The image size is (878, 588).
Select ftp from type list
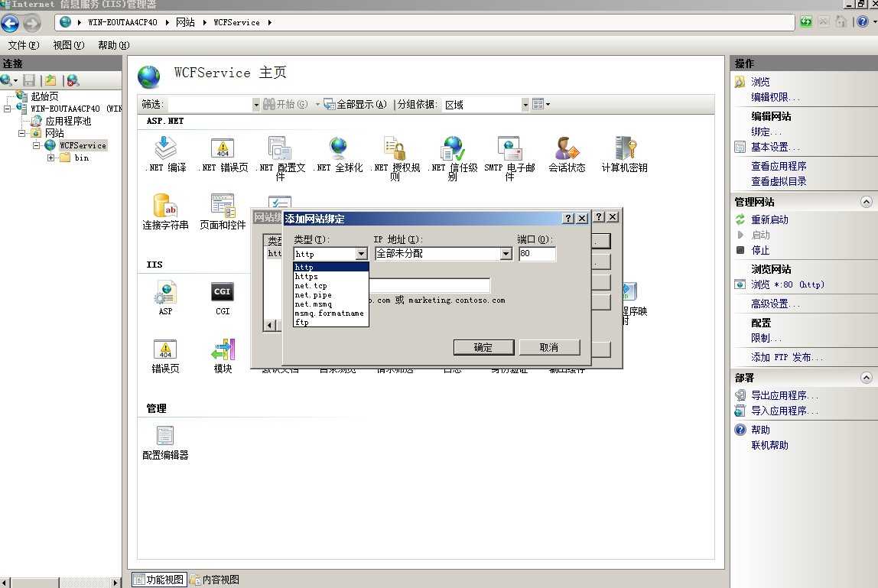click(x=330, y=322)
